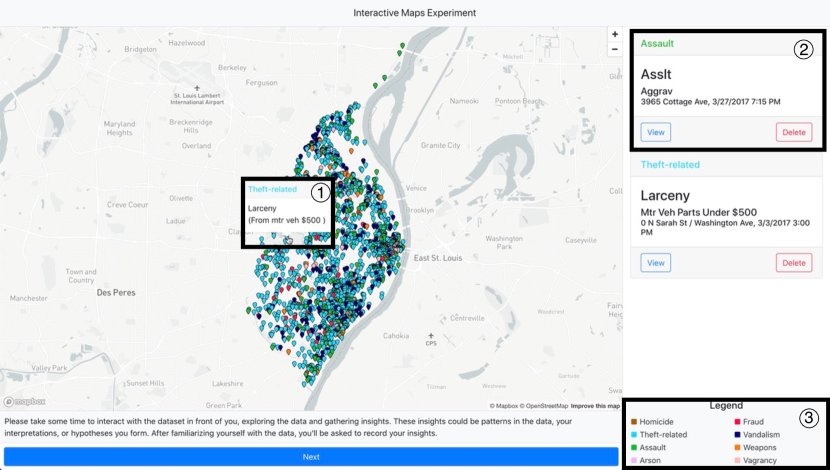Screen dimensions: 830x470
Task: Click the East St. Louis map label
Action: [438, 258]
